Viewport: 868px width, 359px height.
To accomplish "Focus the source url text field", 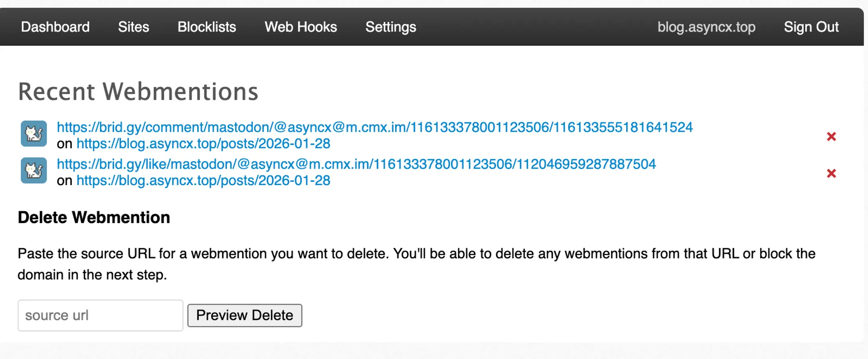I will 100,316.
